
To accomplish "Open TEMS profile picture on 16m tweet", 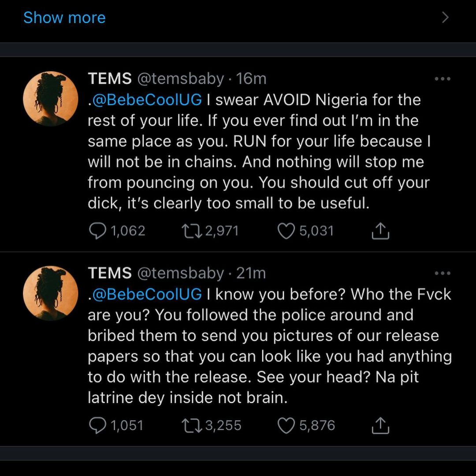I will (x=50, y=99).
